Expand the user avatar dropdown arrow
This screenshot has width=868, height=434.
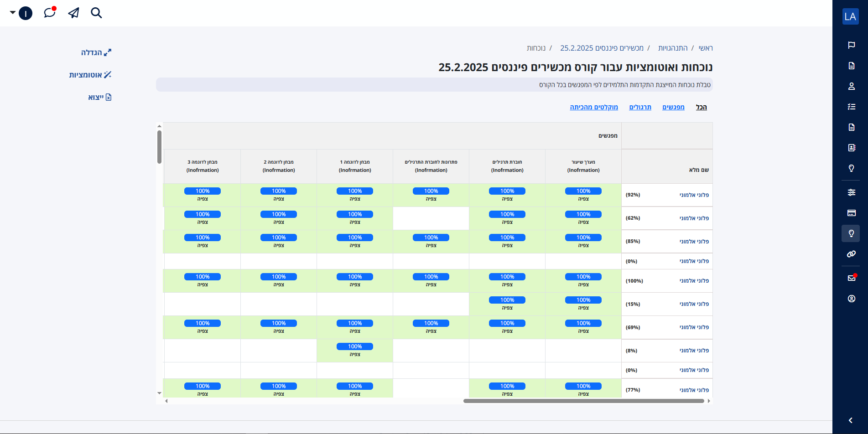(13, 13)
